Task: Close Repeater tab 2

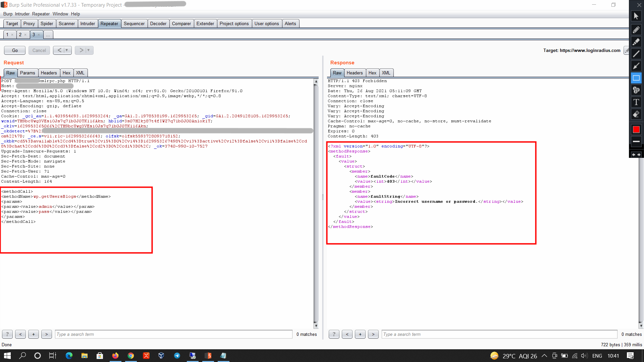Action: click(x=25, y=35)
